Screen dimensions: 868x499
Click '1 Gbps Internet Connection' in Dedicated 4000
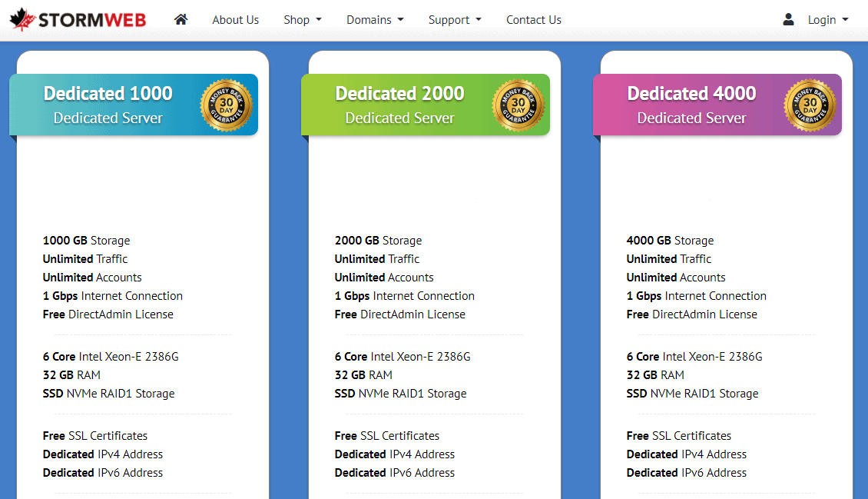(697, 296)
